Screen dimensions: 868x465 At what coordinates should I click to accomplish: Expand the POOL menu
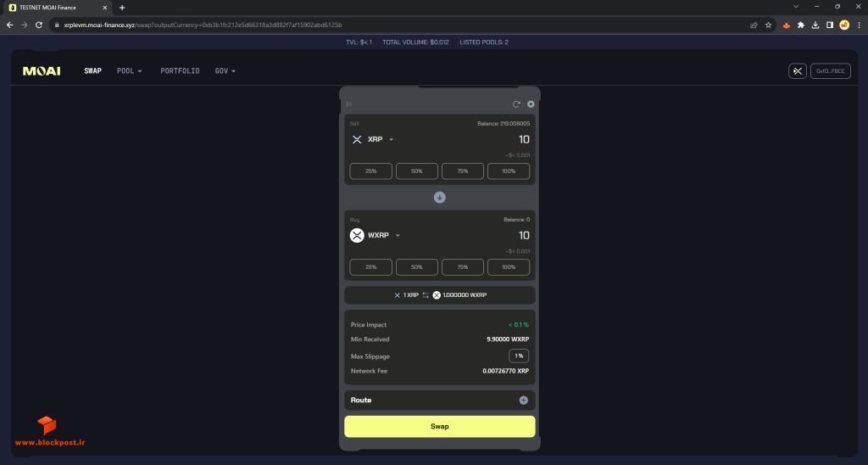pos(129,71)
